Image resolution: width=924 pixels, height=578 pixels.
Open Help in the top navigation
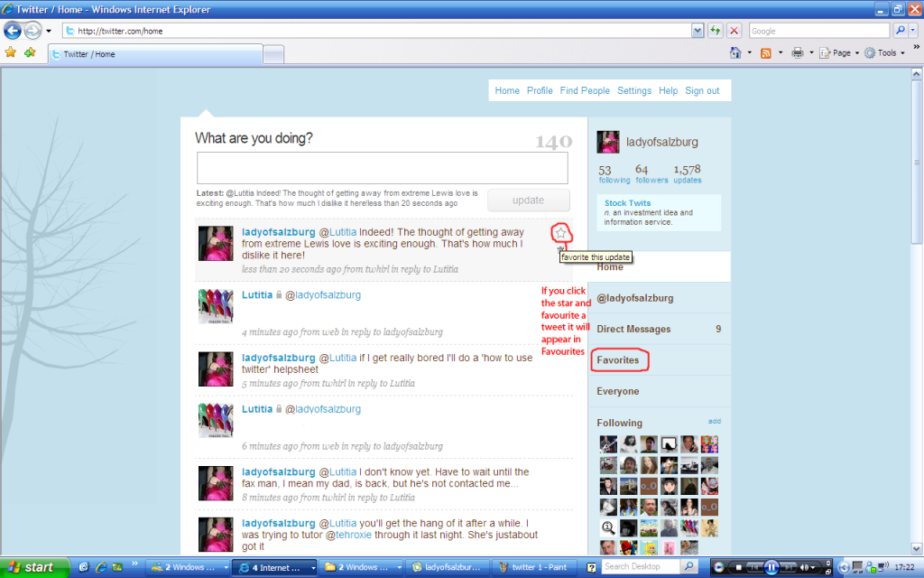[x=669, y=91]
